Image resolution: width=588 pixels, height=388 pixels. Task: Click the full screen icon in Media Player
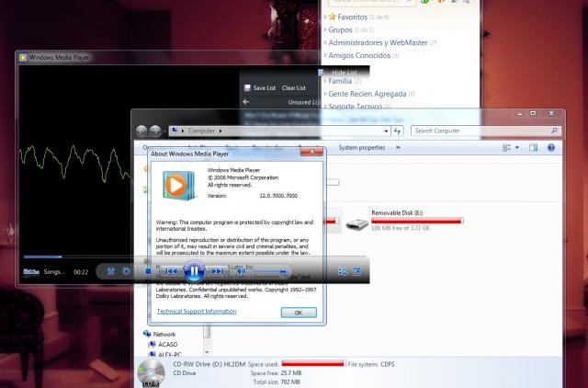click(356, 271)
